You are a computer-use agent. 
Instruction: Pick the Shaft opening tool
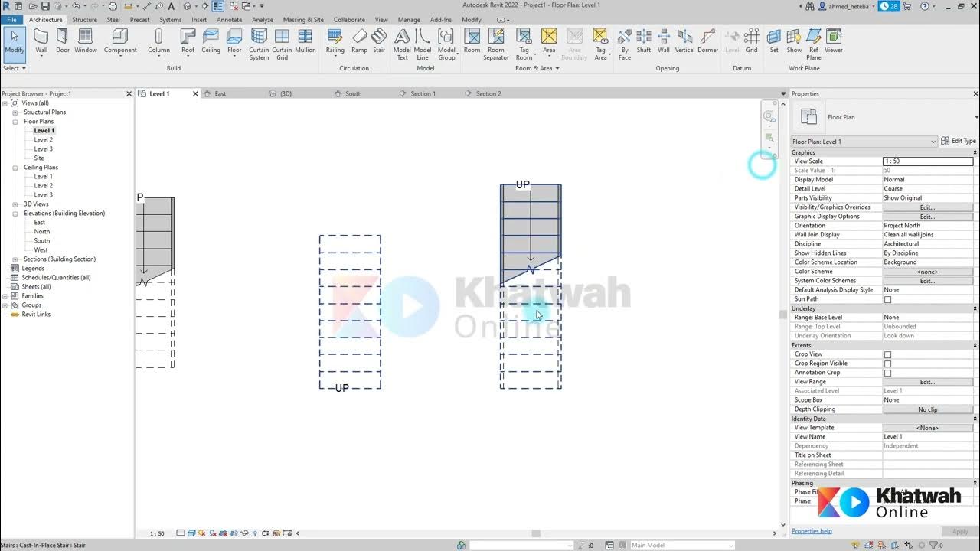coord(644,41)
